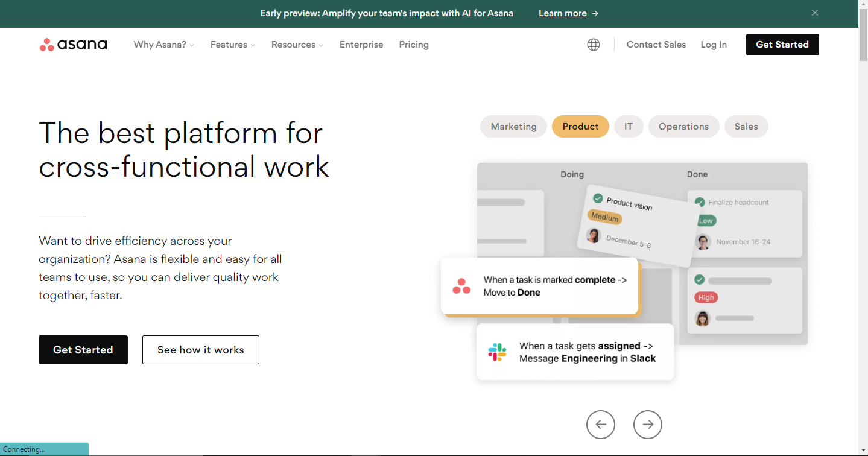Advance to the next carousel slide

pyautogui.click(x=648, y=425)
